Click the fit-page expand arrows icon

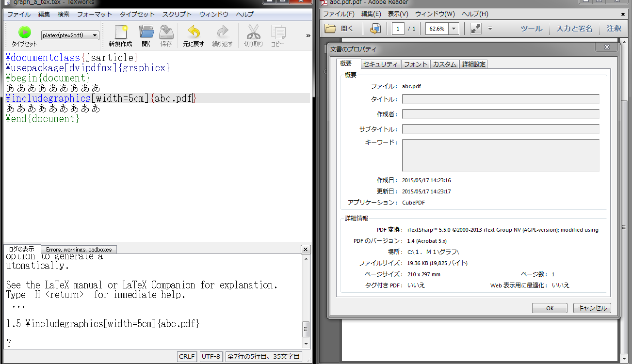pos(475,29)
